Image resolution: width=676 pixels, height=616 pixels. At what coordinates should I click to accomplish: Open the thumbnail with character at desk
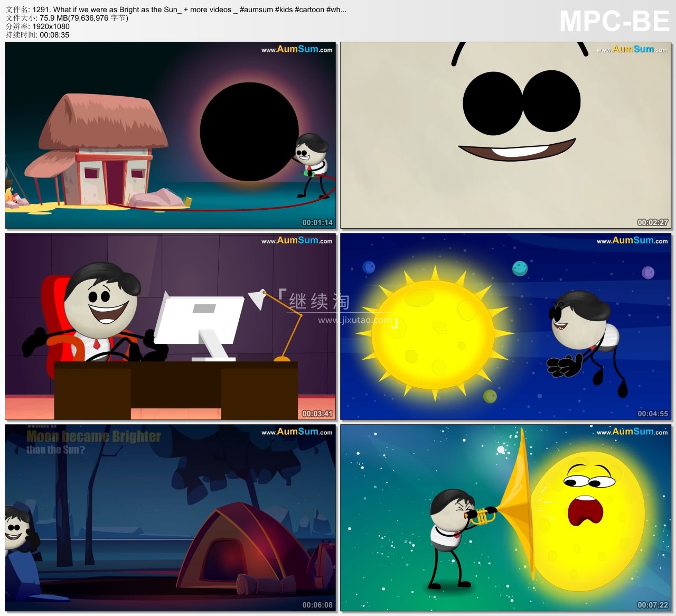(170, 326)
